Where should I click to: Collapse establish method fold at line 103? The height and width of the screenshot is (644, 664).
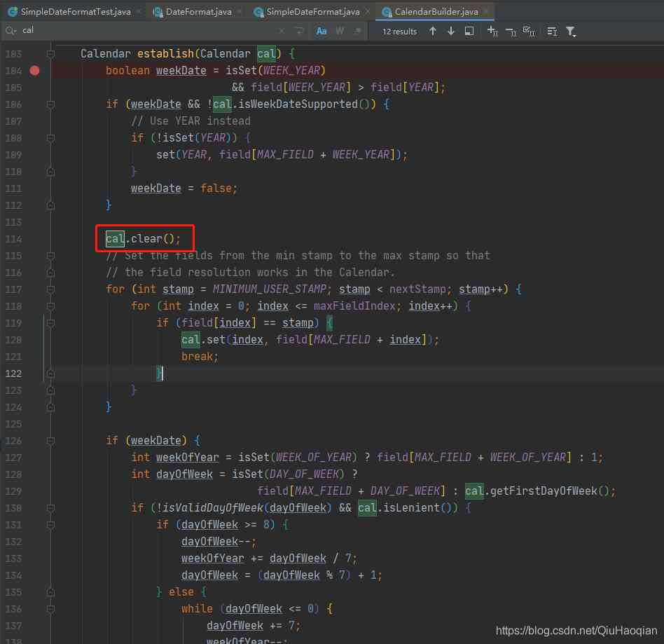coord(50,54)
